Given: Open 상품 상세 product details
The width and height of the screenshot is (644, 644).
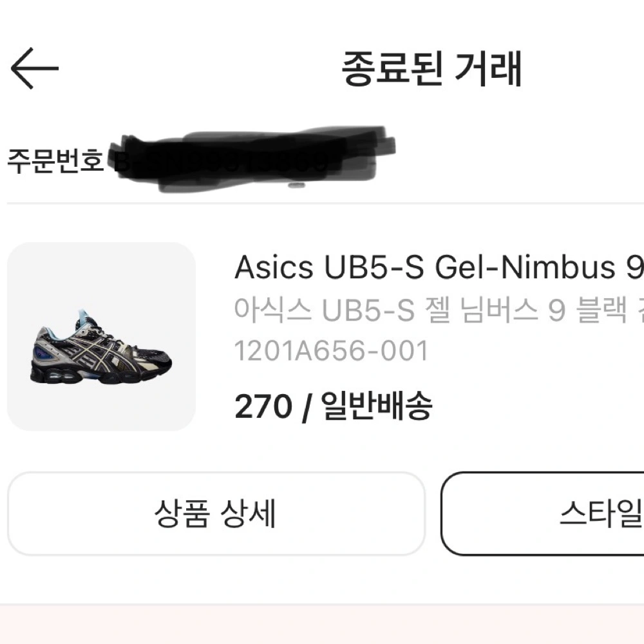Looking at the screenshot, I should (x=216, y=513).
